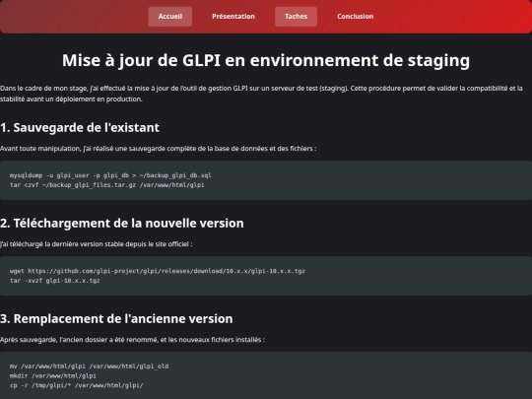Click heading '2. Téléchargement de la nouvelle version'
The width and height of the screenshot is (532, 399).
[122, 224]
